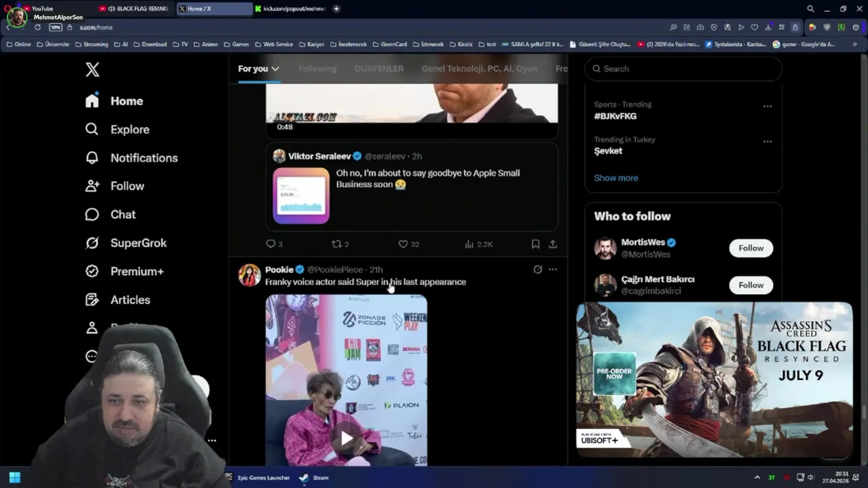Viewport: 868px width, 488px height.
Task: Open Download bookmarks folder
Action: point(150,44)
